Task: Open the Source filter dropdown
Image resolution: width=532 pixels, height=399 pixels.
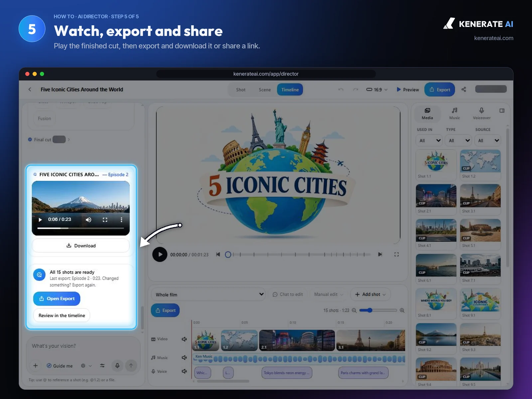Action: pyautogui.click(x=488, y=140)
